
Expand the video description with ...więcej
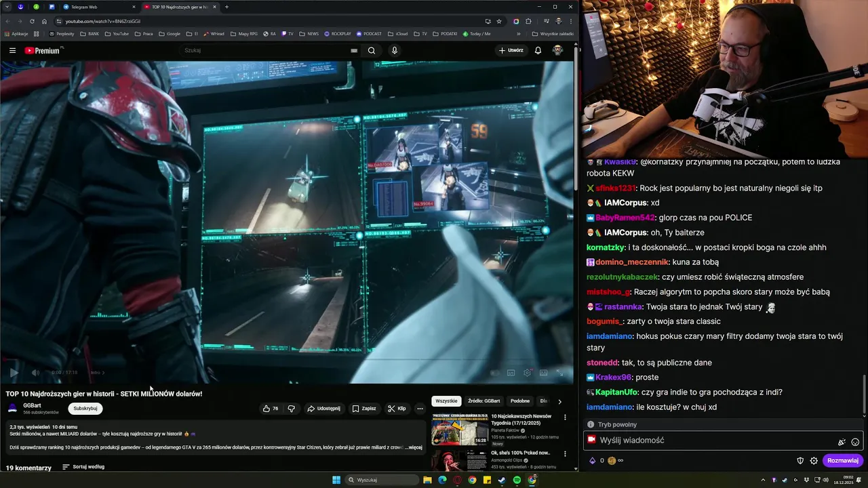(414, 447)
